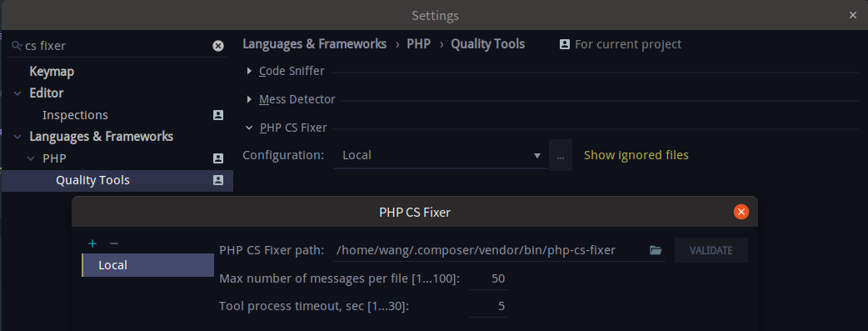The image size is (868, 331).
Task: Collapse the Languages & Frameworks tree node
Action: [x=17, y=137]
